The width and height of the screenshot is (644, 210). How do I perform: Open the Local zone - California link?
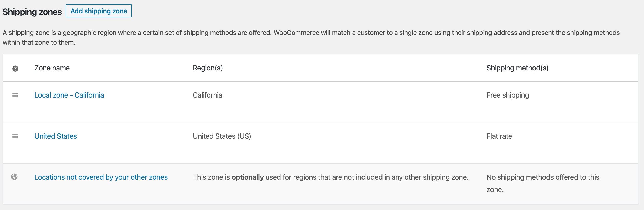click(x=69, y=95)
